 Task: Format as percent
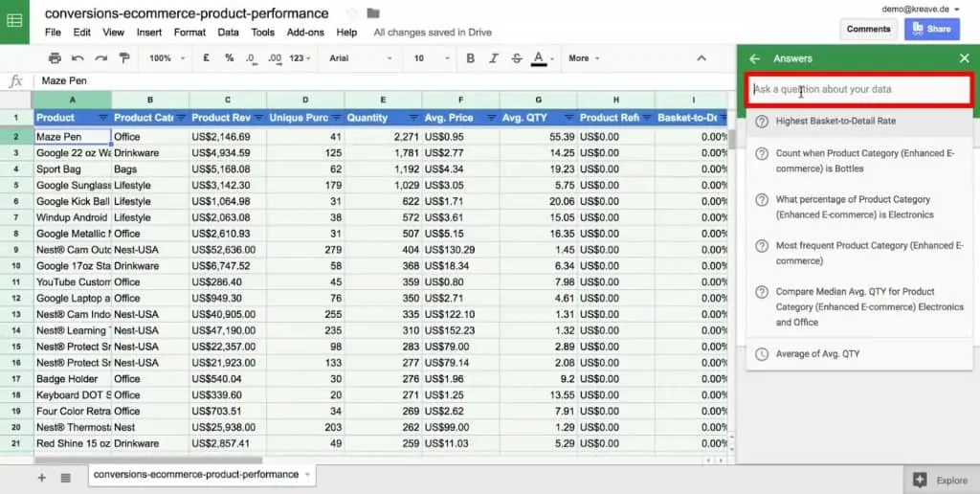[x=230, y=58]
